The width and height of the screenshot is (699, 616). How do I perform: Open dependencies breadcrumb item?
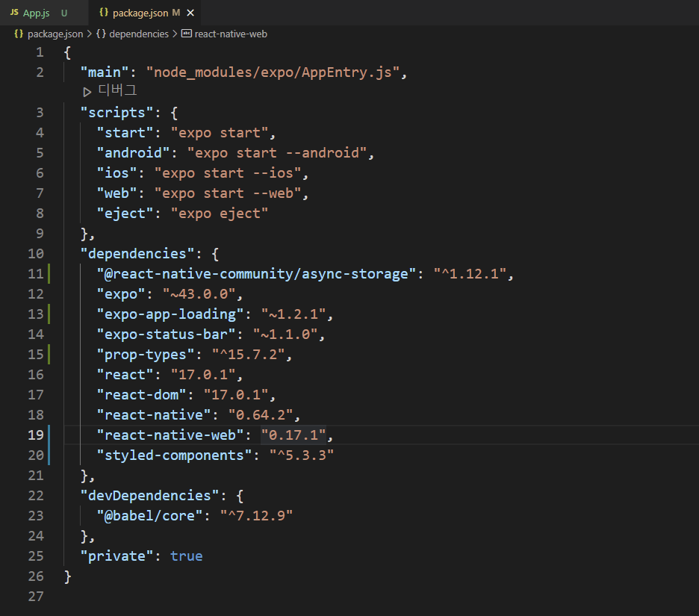pyautogui.click(x=139, y=34)
